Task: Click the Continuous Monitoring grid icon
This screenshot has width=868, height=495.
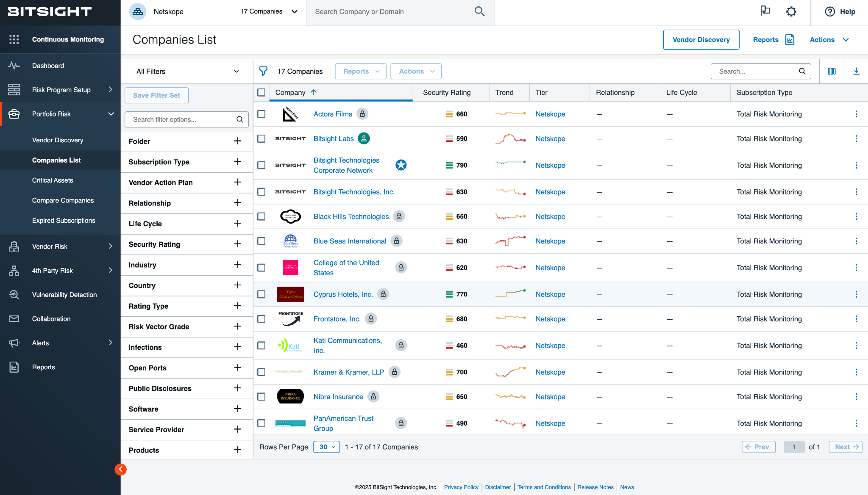Action: tap(14, 39)
